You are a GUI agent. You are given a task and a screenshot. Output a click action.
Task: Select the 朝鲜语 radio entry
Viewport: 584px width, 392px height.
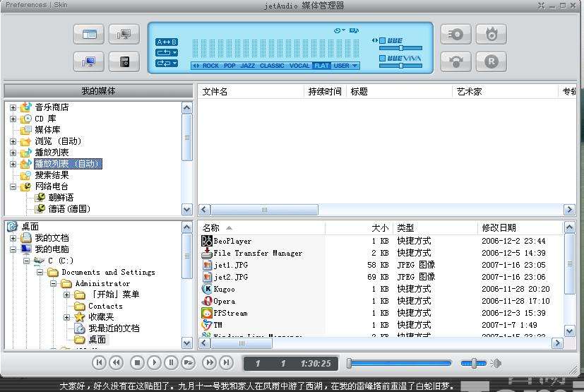(61, 198)
